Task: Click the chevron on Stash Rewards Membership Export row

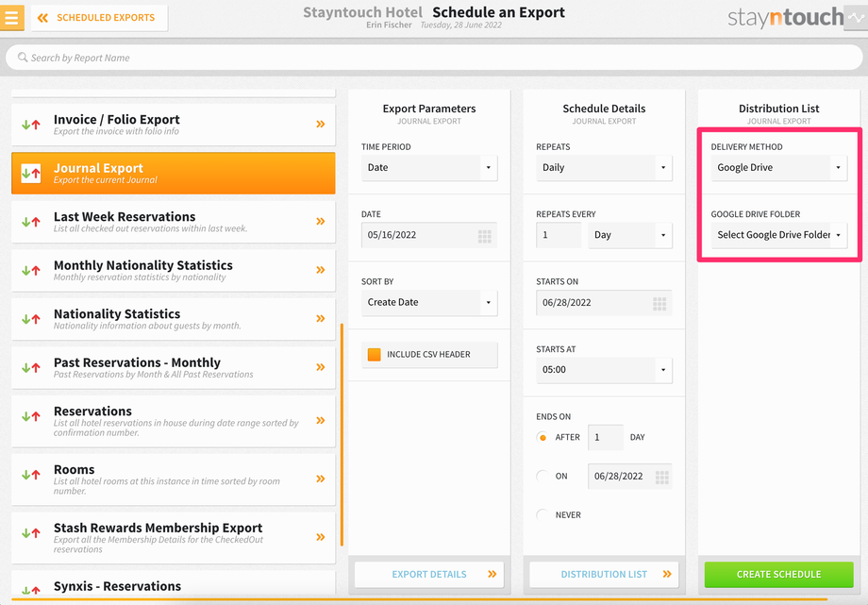Action: [x=321, y=537]
